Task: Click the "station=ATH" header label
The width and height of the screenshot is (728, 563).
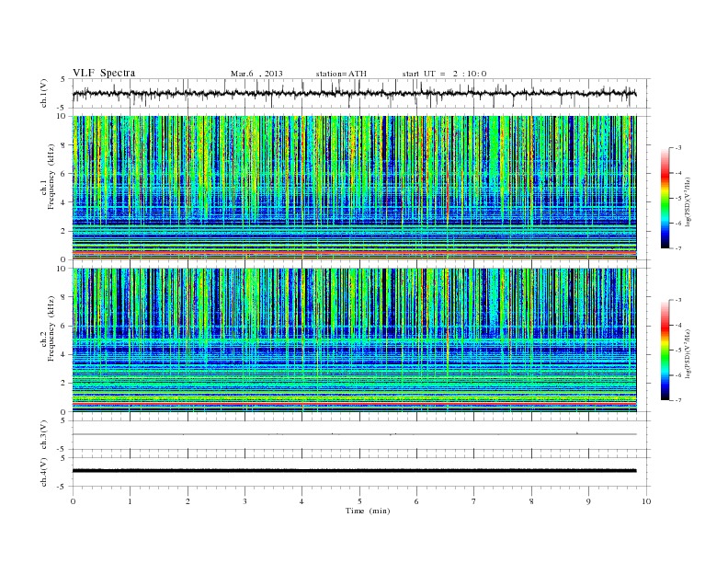Action: [341, 74]
